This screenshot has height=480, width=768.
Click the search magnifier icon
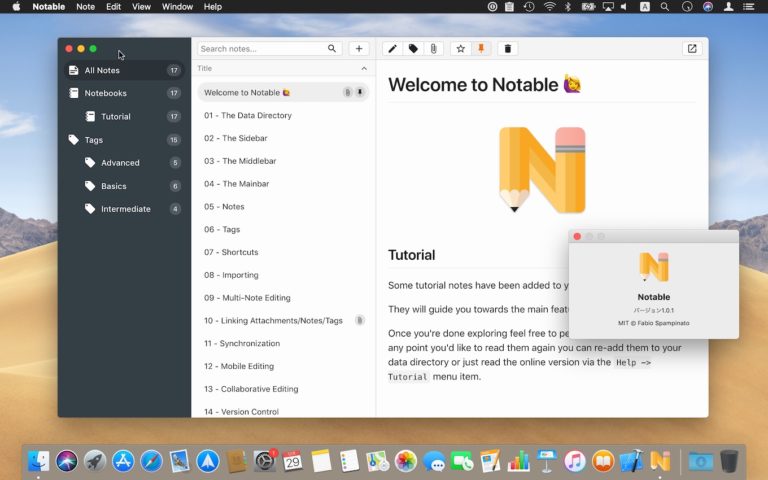tap(332, 49)
